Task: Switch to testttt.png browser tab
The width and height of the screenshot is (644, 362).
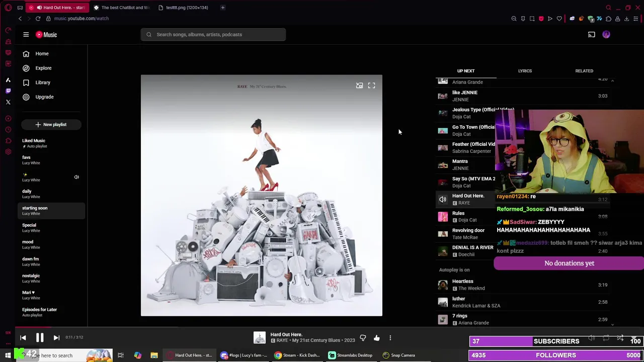Action: (x=185, y=8)
